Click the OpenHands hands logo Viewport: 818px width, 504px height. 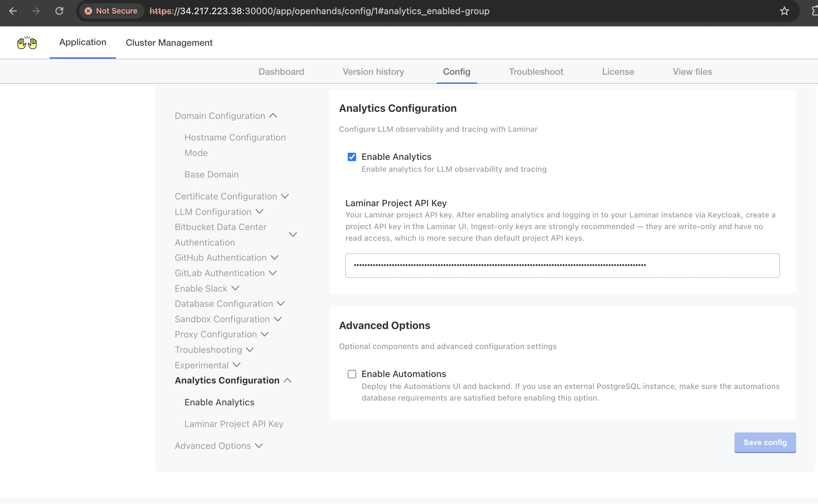(27, 43)
